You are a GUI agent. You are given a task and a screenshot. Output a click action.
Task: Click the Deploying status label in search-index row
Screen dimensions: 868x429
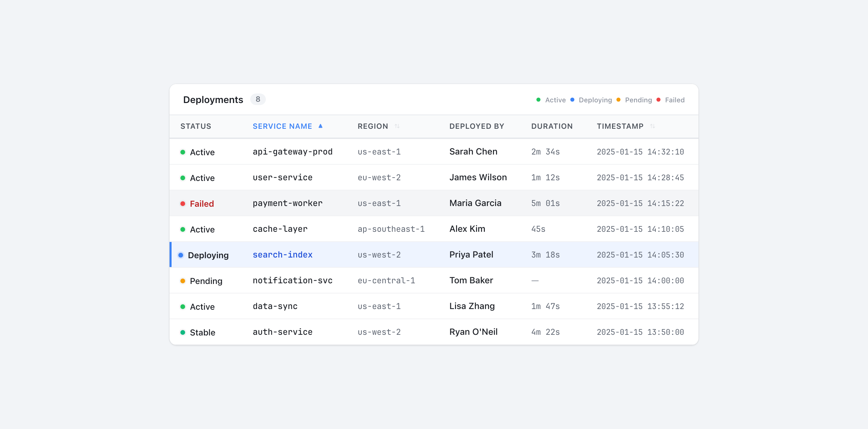coord(208,255)
